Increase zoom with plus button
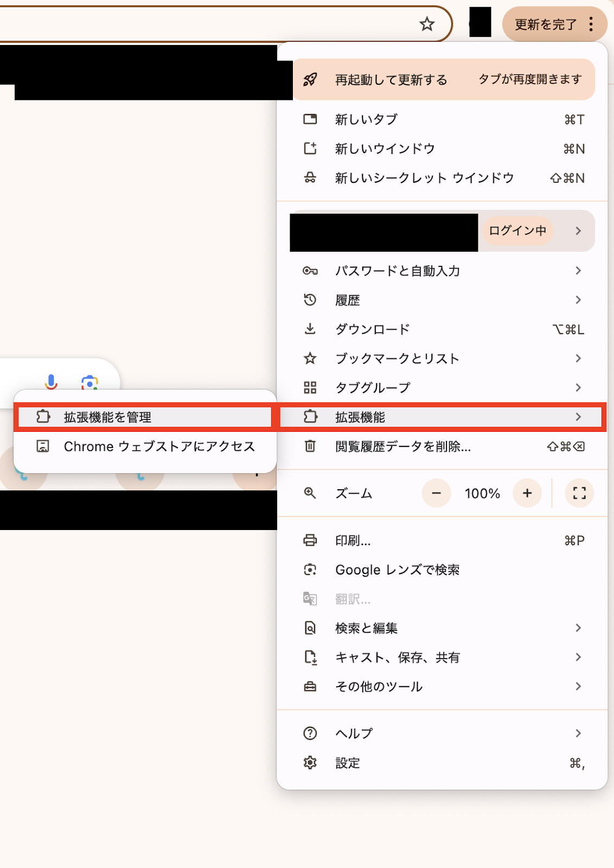This screenshot has height=868, width=614. pos(527,493)
